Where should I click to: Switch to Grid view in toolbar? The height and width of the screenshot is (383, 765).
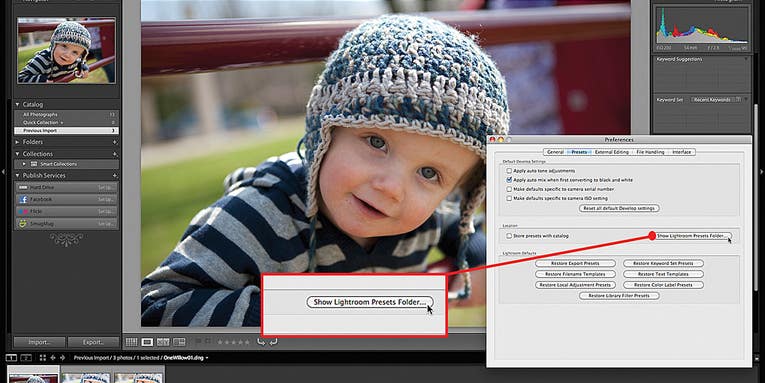(x=131, y=342)
